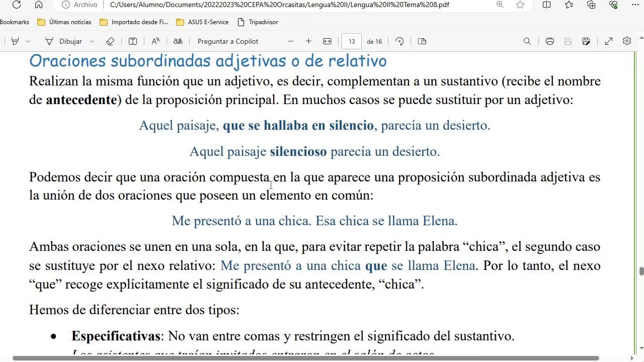
Task: Open PDF settings gear
Action: [627, 41]
